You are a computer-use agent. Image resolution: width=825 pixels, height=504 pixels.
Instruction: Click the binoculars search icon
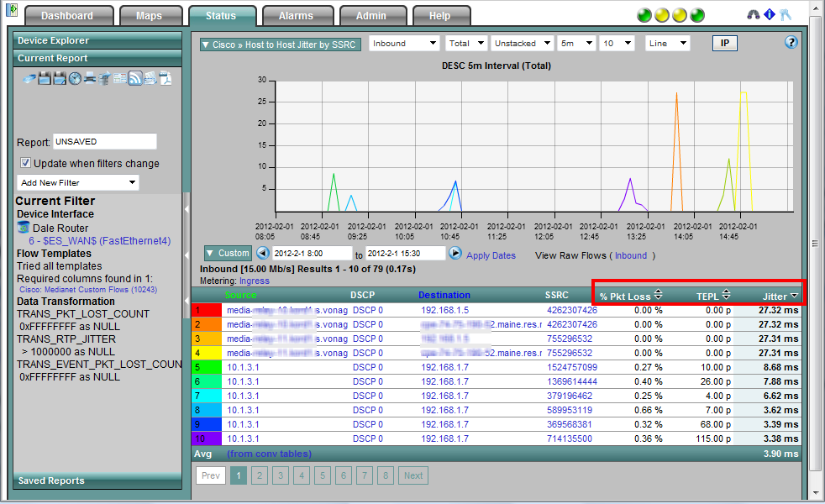click(x=754, y=15)
